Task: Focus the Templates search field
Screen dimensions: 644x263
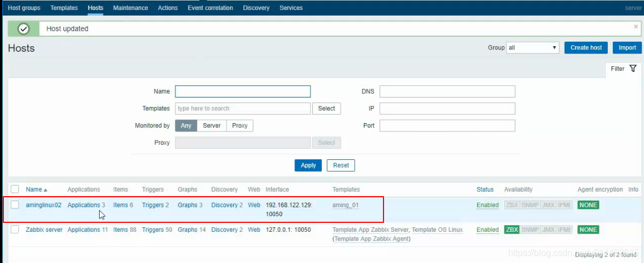Action: [243, 109]
